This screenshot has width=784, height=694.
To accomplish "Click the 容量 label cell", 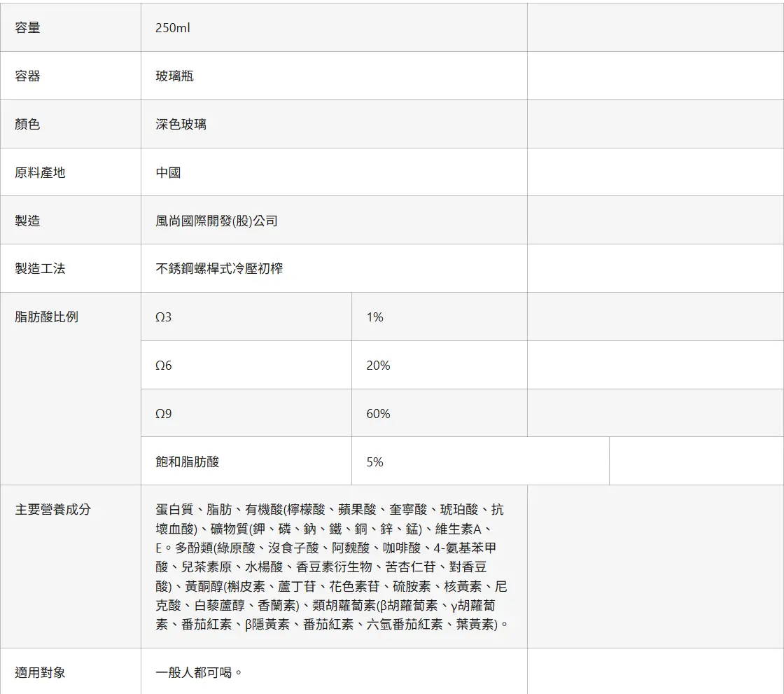I will pos(71,27).
